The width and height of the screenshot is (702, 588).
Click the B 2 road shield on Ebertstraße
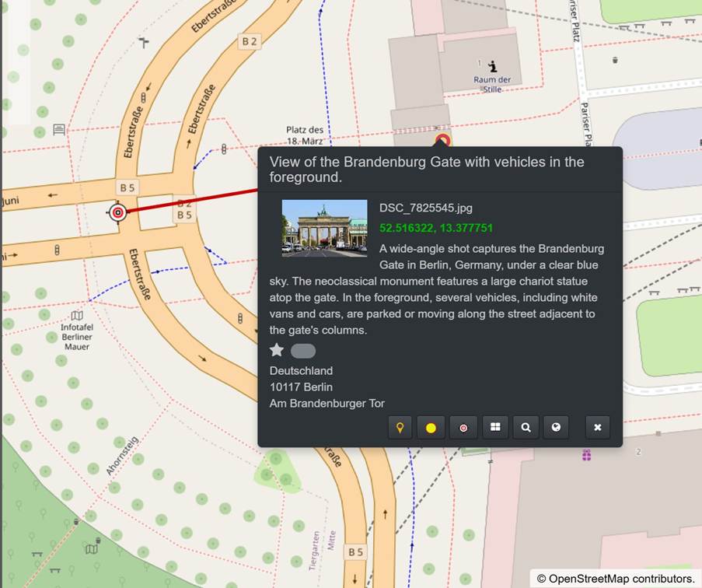tap(250, 42)
